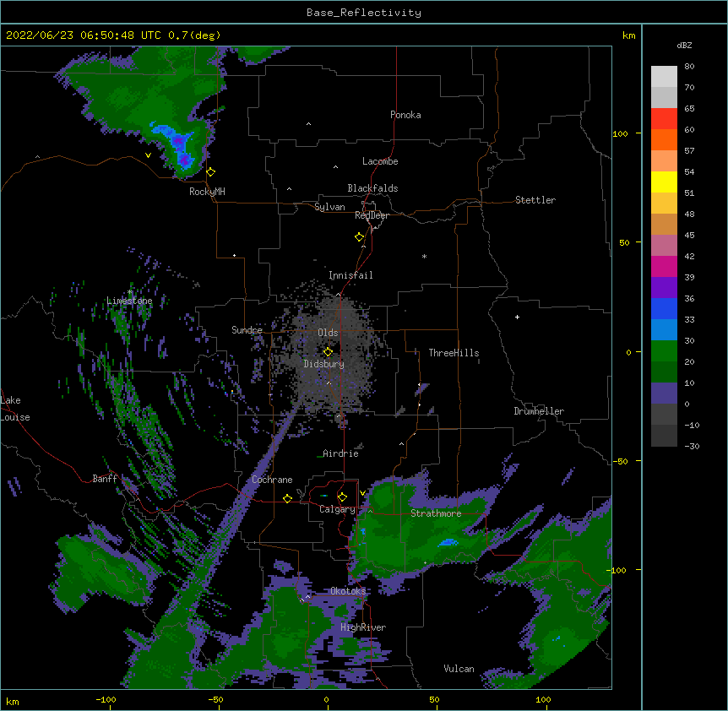Click the yellow station marker south of RedDeer
Screen dimensions: 728x711
tap(360, 236)
